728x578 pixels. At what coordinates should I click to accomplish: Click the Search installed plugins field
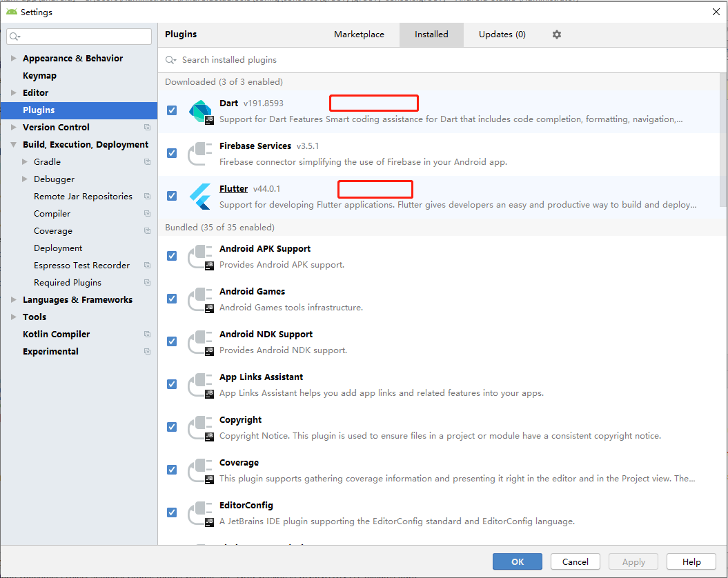(x=441, y=60)
